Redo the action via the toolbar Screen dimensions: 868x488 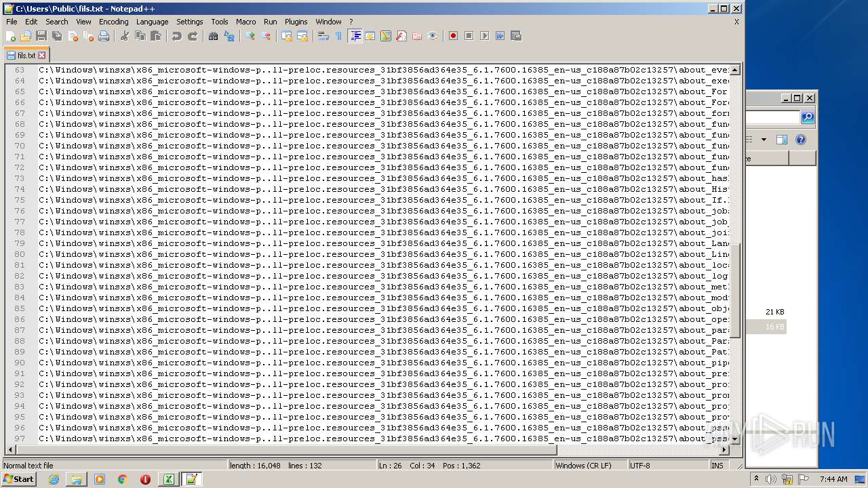coord(193,36)
